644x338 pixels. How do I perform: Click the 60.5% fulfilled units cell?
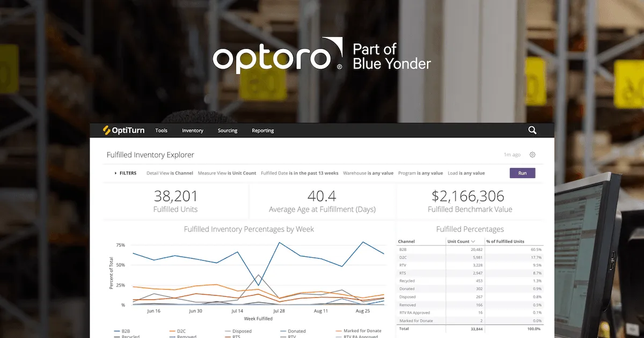coord(536,249)
